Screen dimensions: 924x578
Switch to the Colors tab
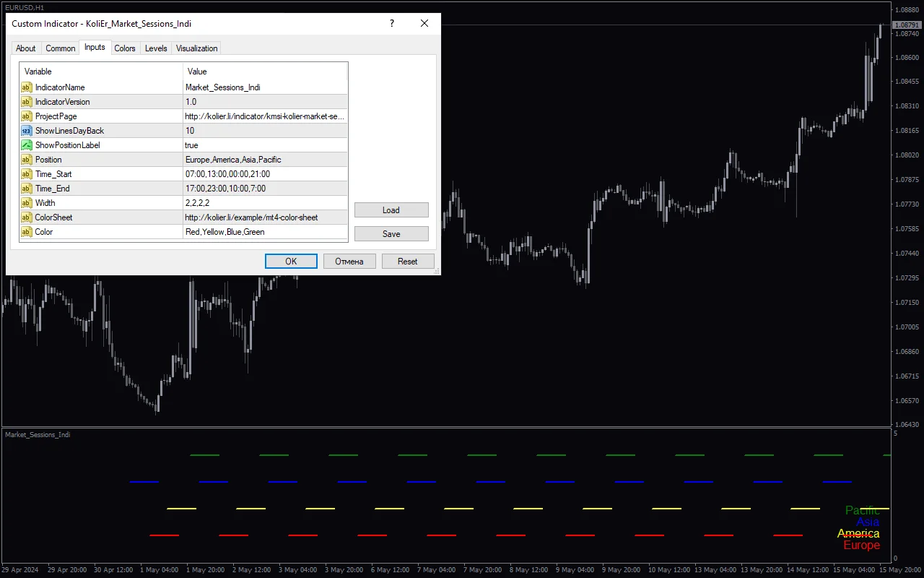124,48
